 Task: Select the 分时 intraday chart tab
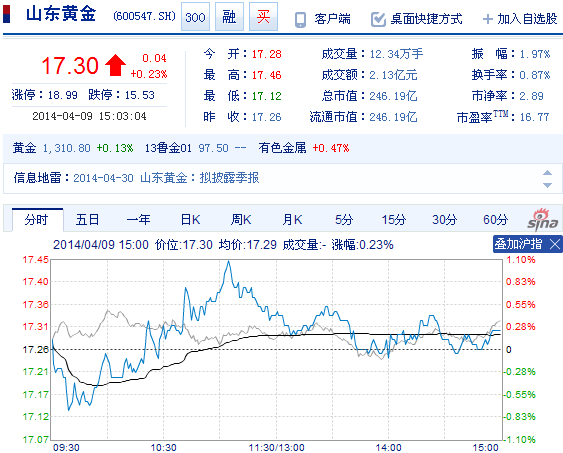(x=37, y=220)
